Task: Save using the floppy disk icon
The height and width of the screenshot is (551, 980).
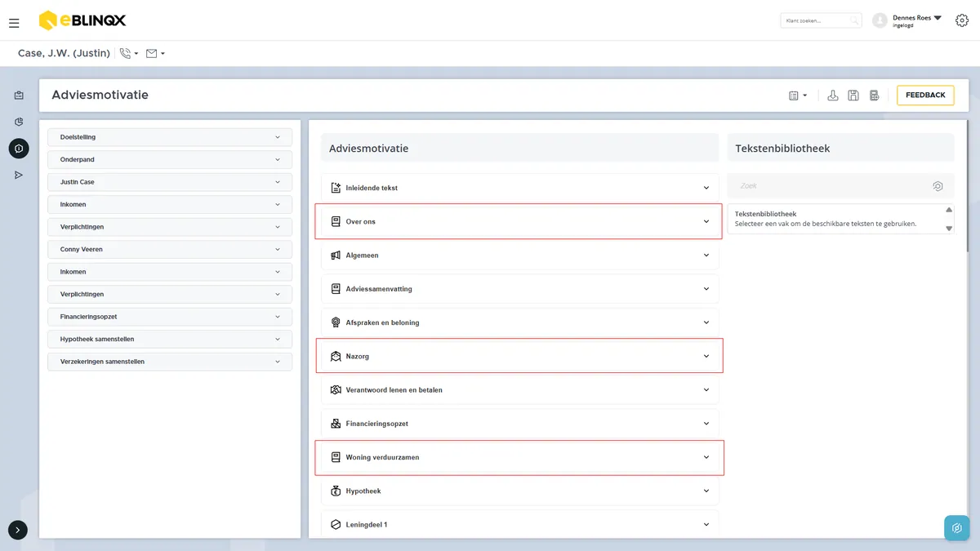Action: 853,96
